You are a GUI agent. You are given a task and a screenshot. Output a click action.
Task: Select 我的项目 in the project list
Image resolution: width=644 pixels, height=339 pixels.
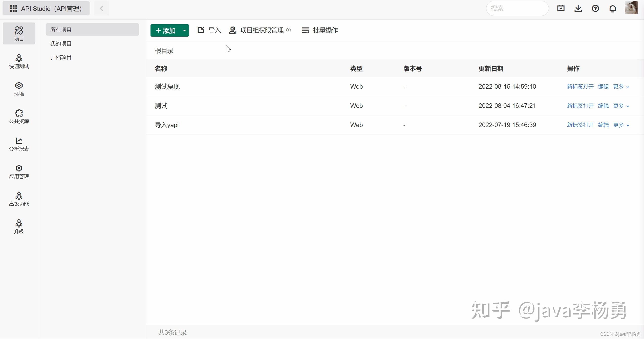[x=61, y=44]
